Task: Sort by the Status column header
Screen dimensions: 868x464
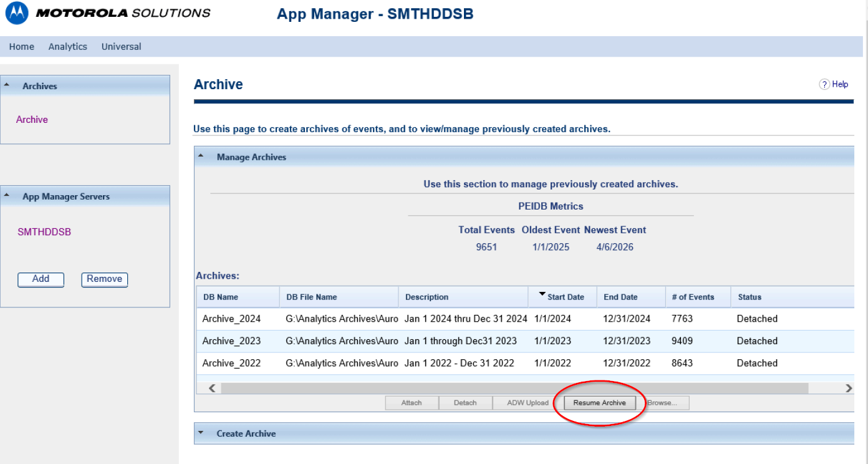Action: click(x=792, y=297)
